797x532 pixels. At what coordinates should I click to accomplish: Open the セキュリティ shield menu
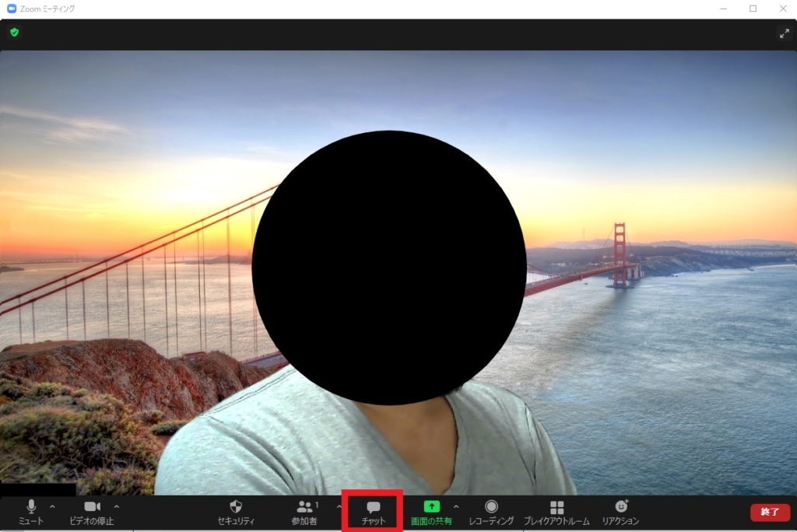point(236,513)
